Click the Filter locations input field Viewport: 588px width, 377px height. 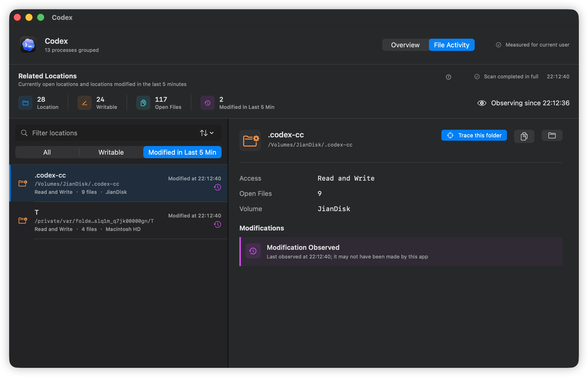pos(118,133)
